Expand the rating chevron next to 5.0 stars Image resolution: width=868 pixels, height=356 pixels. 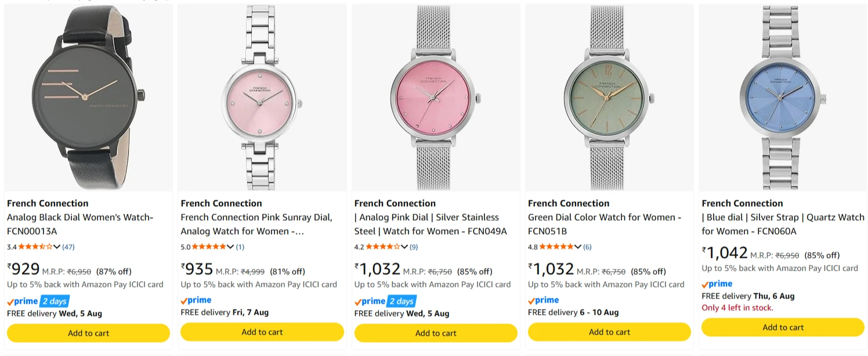[230, 247]
